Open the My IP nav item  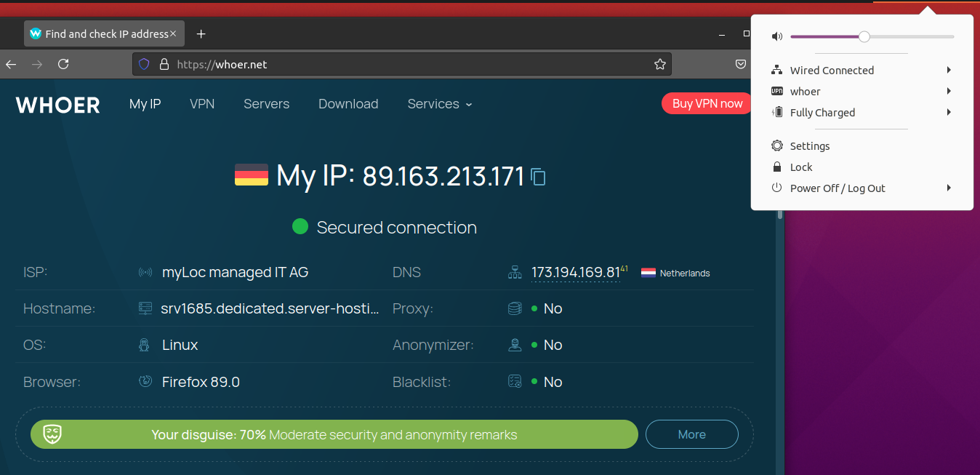[145, 104]
